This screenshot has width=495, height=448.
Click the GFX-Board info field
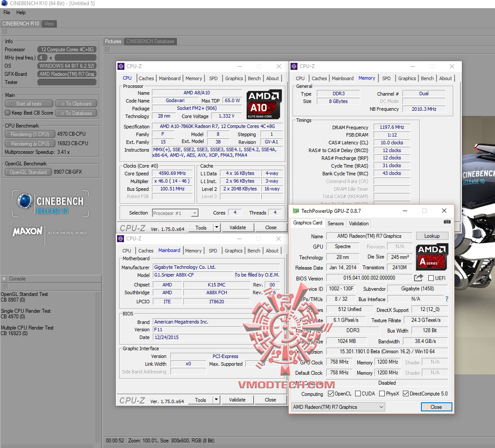[67, 74]
